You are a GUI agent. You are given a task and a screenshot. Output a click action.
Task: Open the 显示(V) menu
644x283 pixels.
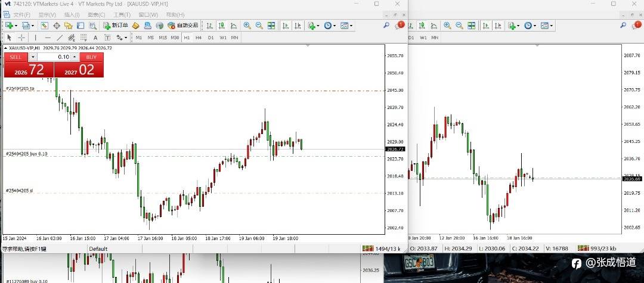47,15
